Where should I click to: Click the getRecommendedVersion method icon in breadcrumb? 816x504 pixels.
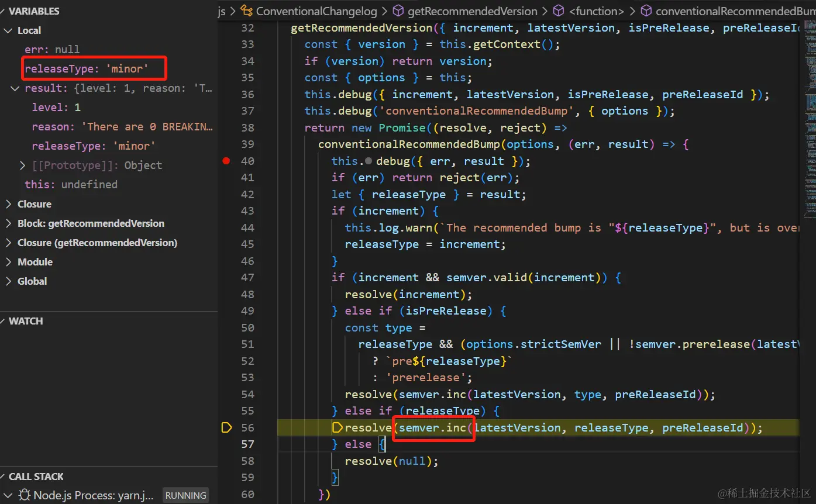pos(398,11)
